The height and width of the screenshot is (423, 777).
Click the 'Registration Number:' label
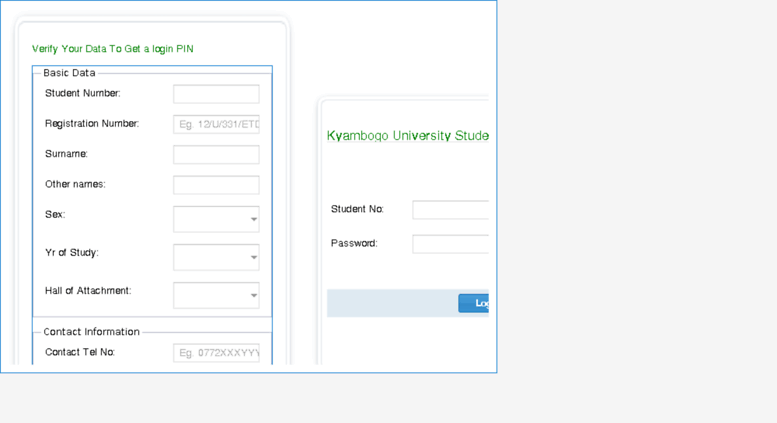[92, 123]
